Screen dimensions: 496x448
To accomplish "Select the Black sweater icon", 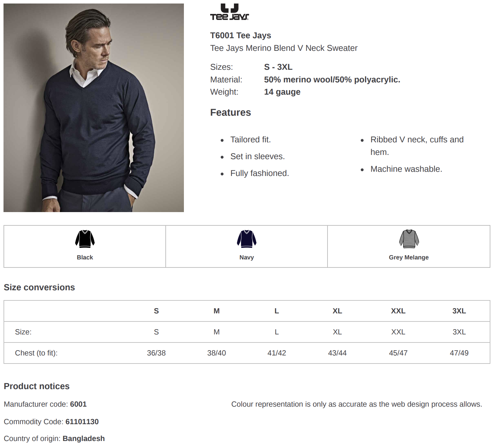I will (x=85, y=239).
